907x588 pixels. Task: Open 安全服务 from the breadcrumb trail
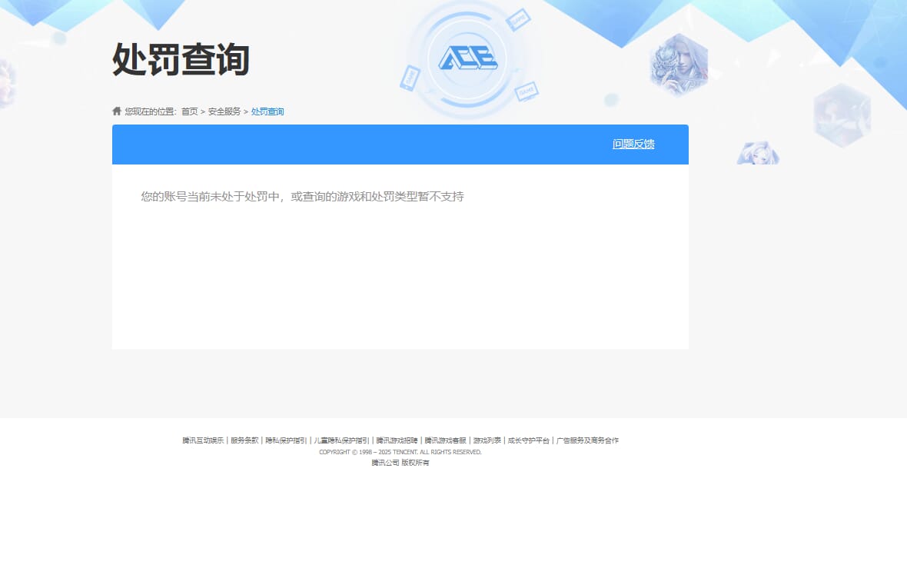[x=223, y=111]
